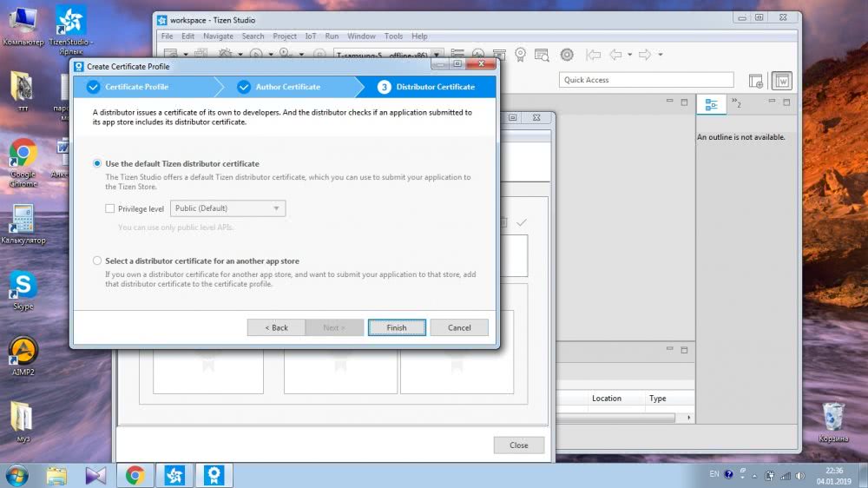868x488 pixels.
Task: Open the IoT menu
Action: [312, 36]
